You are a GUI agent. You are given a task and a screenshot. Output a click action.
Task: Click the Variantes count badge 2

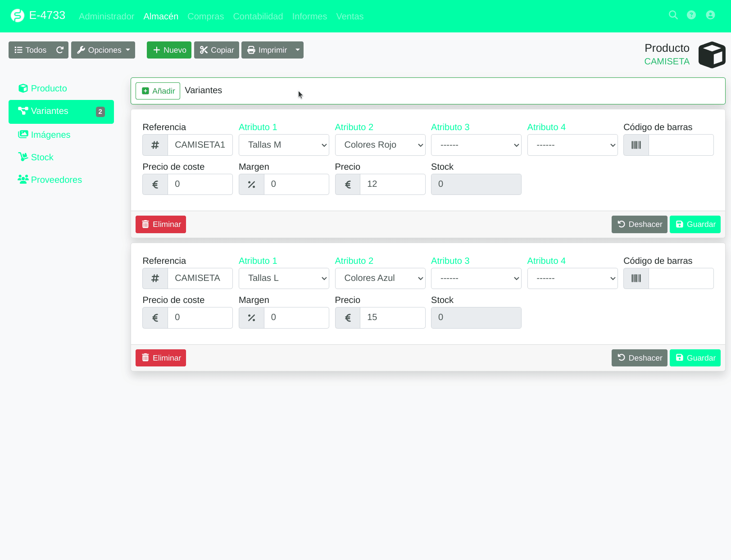coord(100,112)
